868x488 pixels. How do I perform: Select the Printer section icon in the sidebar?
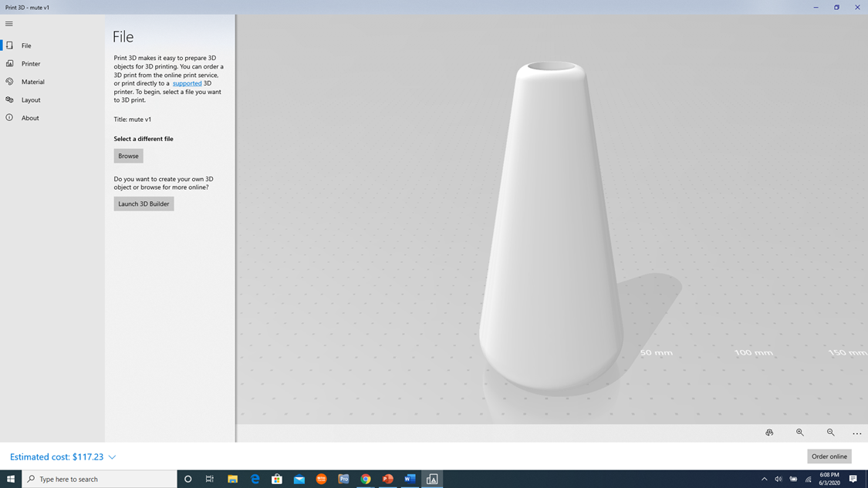(x=10, y=63)
